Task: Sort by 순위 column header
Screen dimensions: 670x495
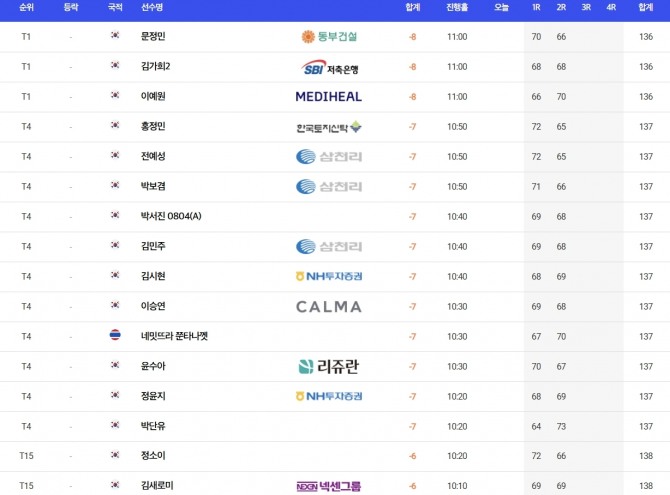Action: pyautogui.click(x=26, y=7)
